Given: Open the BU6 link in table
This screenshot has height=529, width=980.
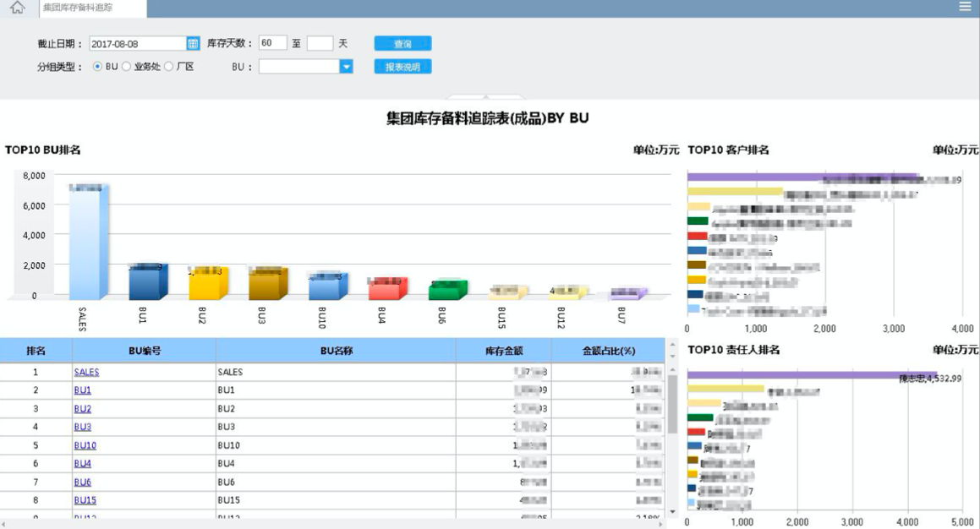Looking at the screenshot, I should [83, 483].
